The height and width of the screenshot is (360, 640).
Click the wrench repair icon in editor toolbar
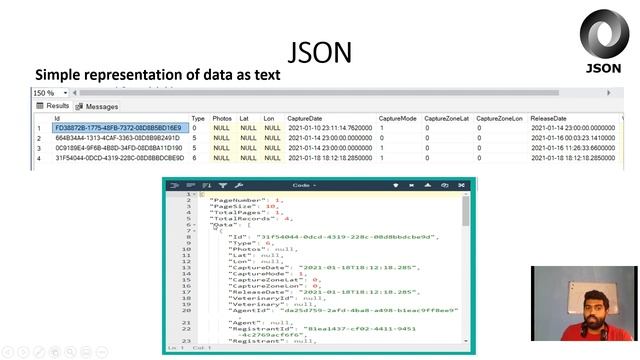tap(239, 185)
